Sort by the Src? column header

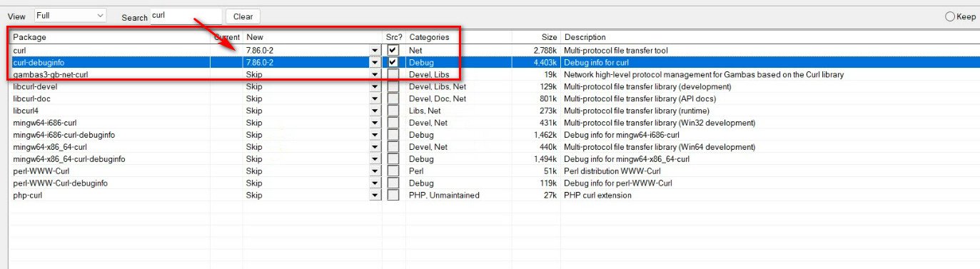(394, 37)
